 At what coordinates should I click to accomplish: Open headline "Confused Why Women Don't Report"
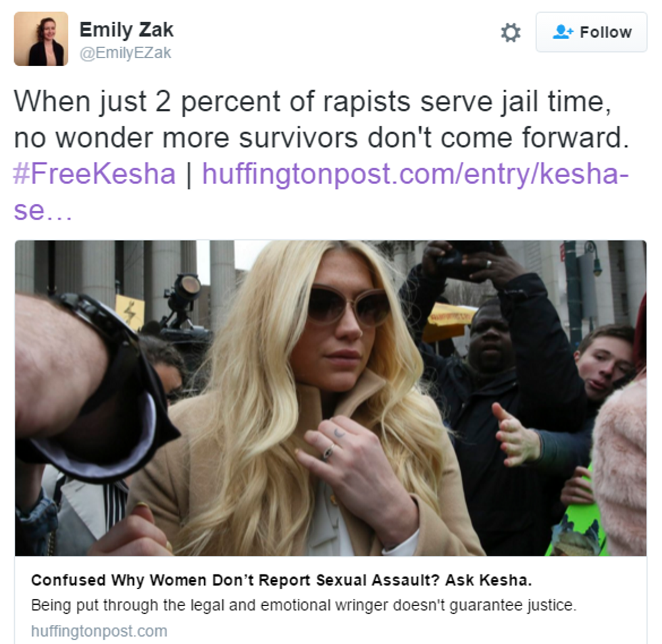point(281,580)
